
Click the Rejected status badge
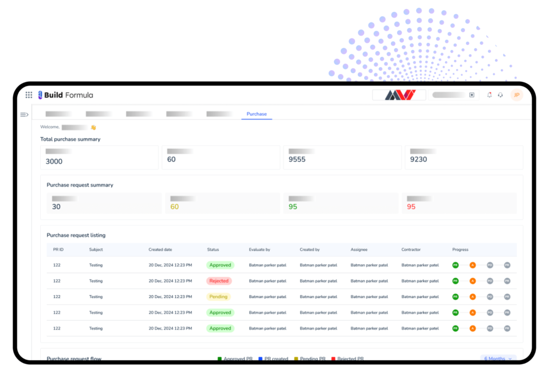[219, 281]
